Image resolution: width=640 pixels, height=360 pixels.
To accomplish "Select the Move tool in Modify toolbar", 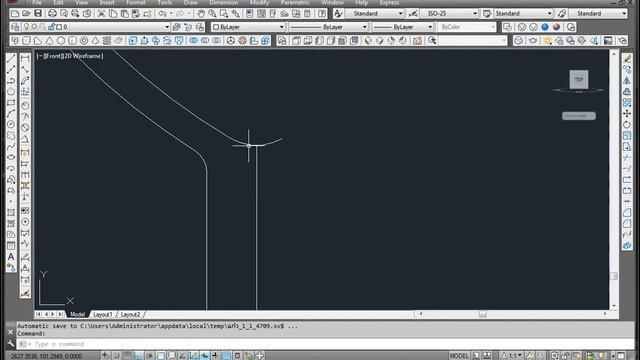I will (x=627, y=113).
